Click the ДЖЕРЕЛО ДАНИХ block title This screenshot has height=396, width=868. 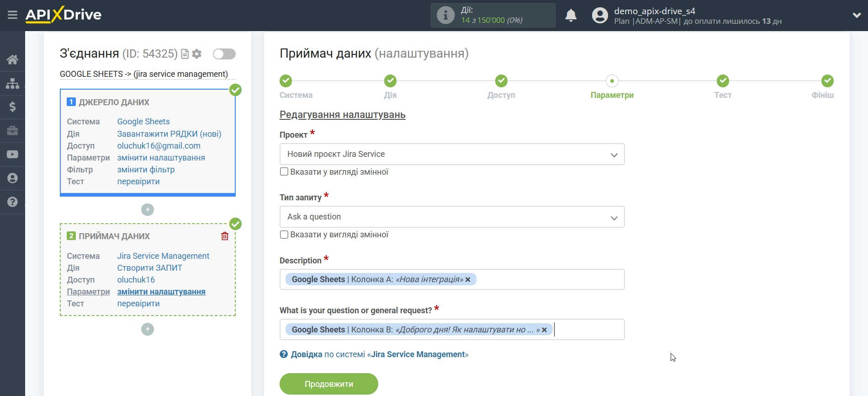pyautogui.click(x=114, y=102)
